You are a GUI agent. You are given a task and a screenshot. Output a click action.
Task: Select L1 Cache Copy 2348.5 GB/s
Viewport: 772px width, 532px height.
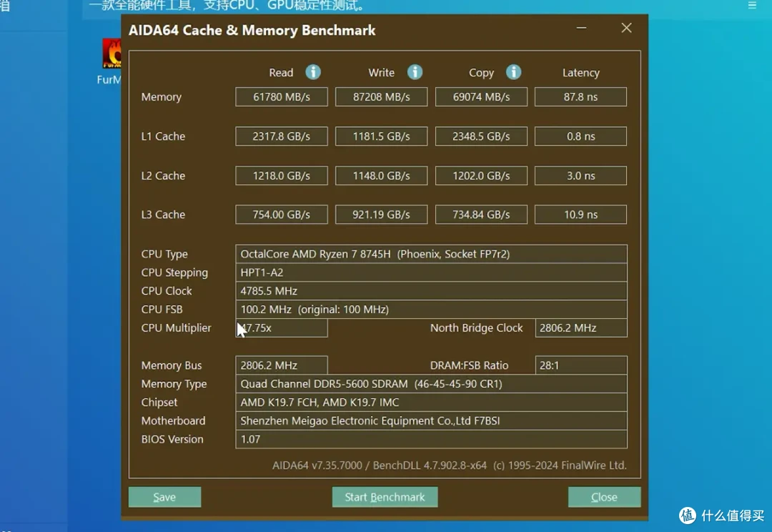[x=482, y=137]
